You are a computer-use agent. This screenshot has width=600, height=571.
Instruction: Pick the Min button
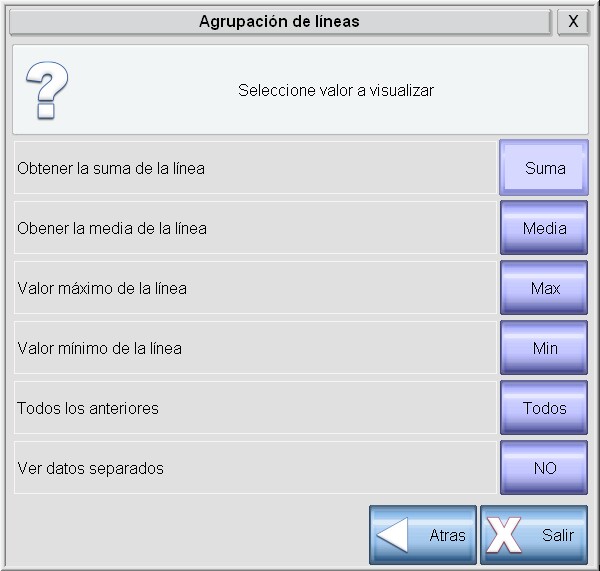544,348
